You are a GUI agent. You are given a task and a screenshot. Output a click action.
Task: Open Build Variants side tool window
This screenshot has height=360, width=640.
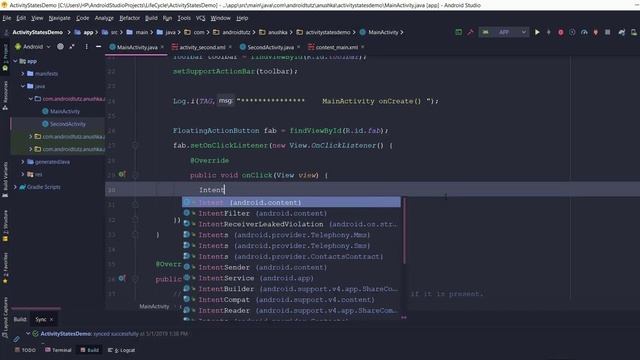point(5,180)
